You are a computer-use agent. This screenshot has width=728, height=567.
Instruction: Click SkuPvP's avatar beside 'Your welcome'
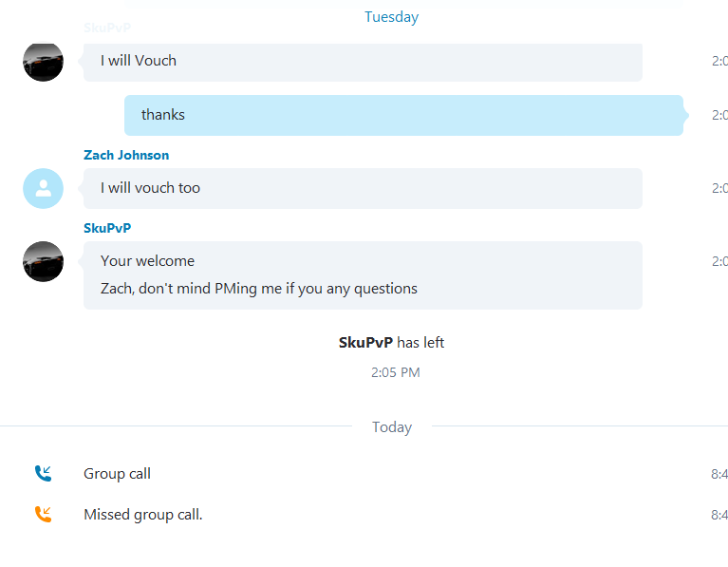(43, 261)
